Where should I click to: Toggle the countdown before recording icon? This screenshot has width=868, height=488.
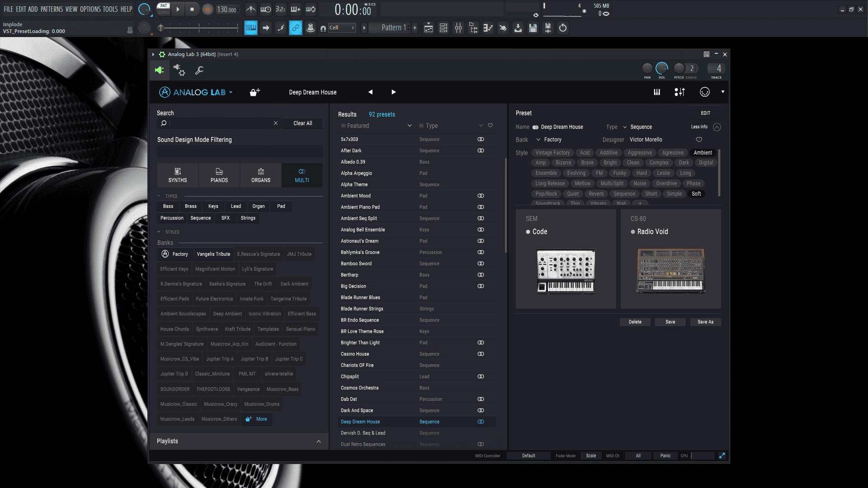click(281, 9)
